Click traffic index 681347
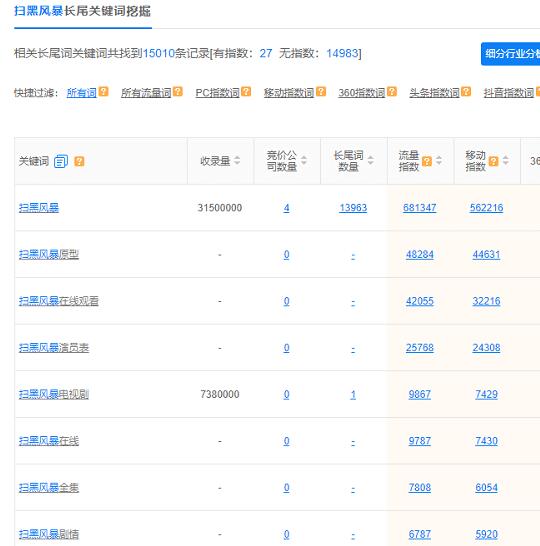Image resolution: width=540 pixels, height=546 pixels. [420, 208]
